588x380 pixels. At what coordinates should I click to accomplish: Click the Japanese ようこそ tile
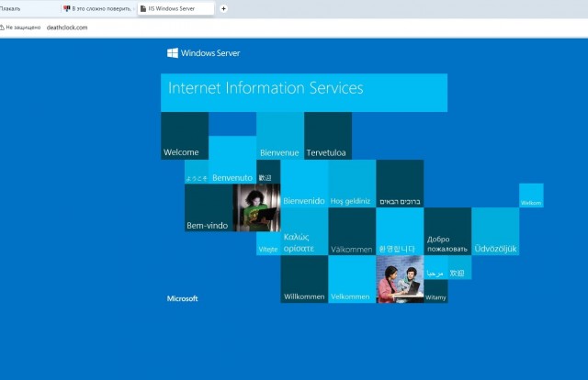pyautogui.click(x=197, y=172)
